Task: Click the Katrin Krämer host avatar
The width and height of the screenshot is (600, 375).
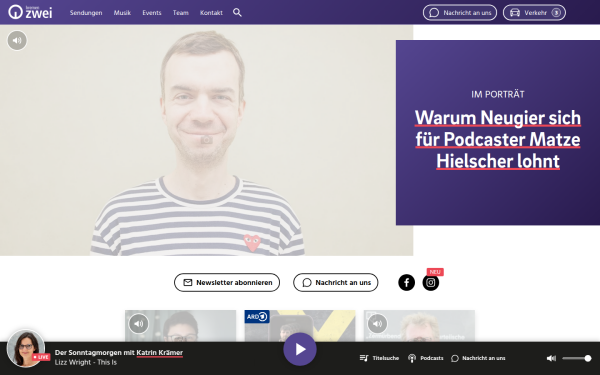Action: click(26, 348)
